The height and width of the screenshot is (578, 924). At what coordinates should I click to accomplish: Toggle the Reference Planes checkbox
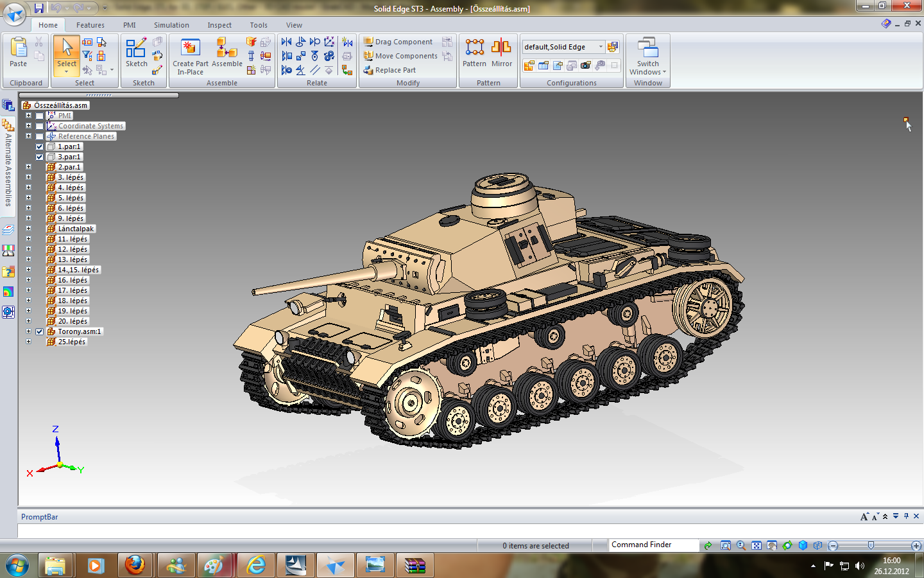tap(40, 136)
